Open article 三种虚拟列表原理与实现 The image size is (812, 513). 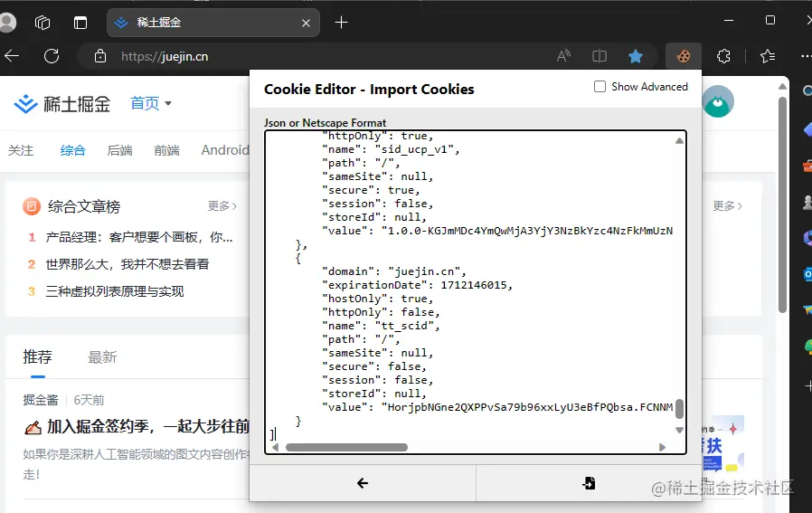pos(115,291)
